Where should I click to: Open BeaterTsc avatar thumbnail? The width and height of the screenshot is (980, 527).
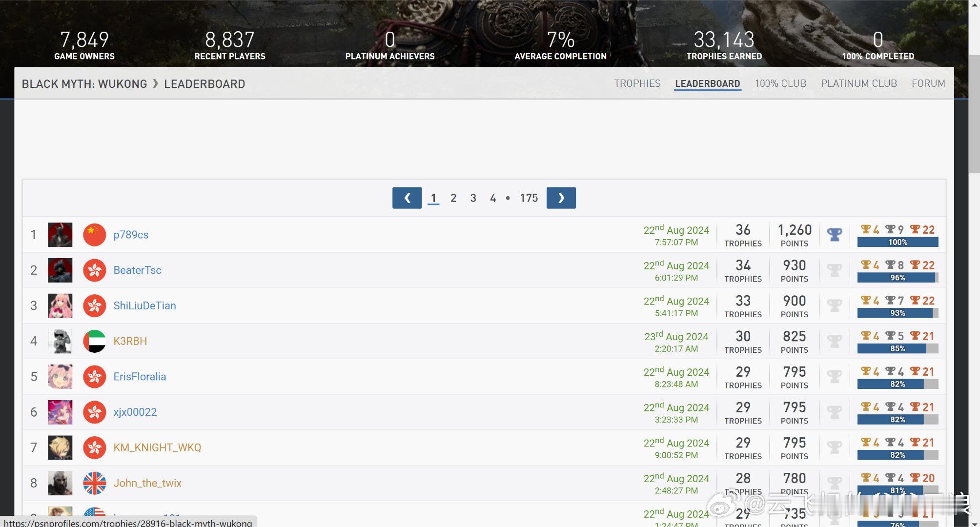60,270
